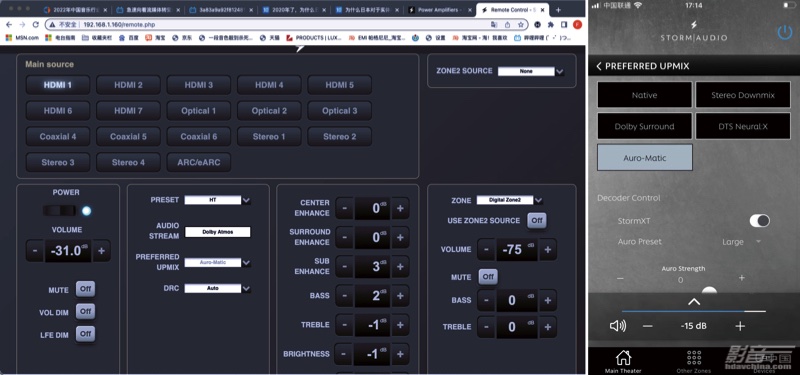This screenshot has height=375, width=800.
Task: Choose the Dolby Surround upmix option
Action: coord(644,126)
